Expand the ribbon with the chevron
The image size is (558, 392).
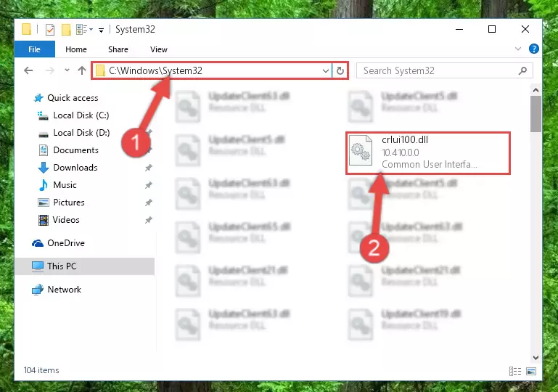pyautogui.click(x=518, y=49)
